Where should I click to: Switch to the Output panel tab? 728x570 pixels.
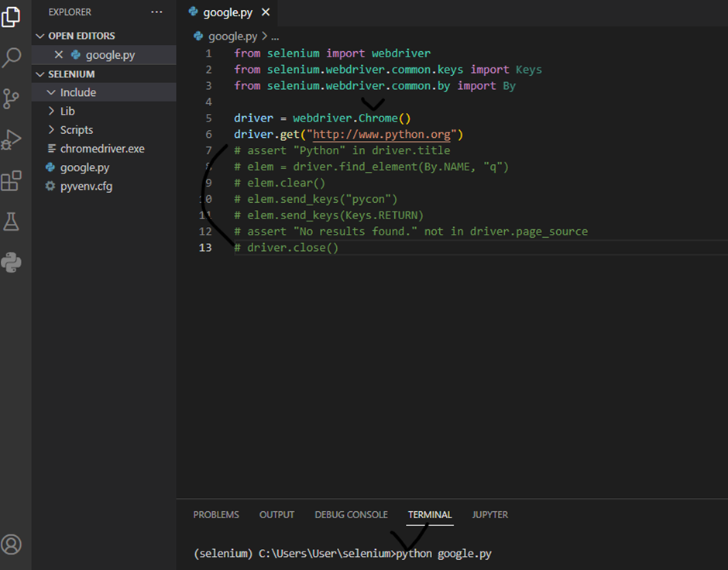point(276,515)
